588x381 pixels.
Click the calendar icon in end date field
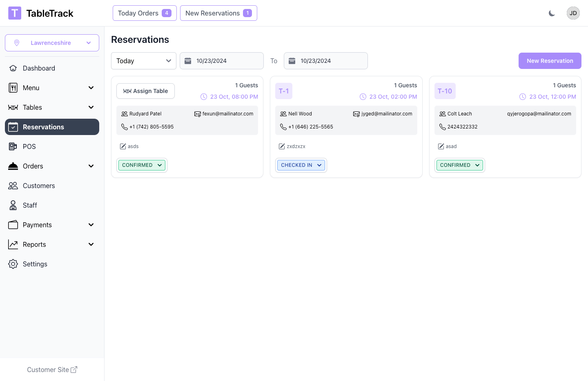(292, 61)
